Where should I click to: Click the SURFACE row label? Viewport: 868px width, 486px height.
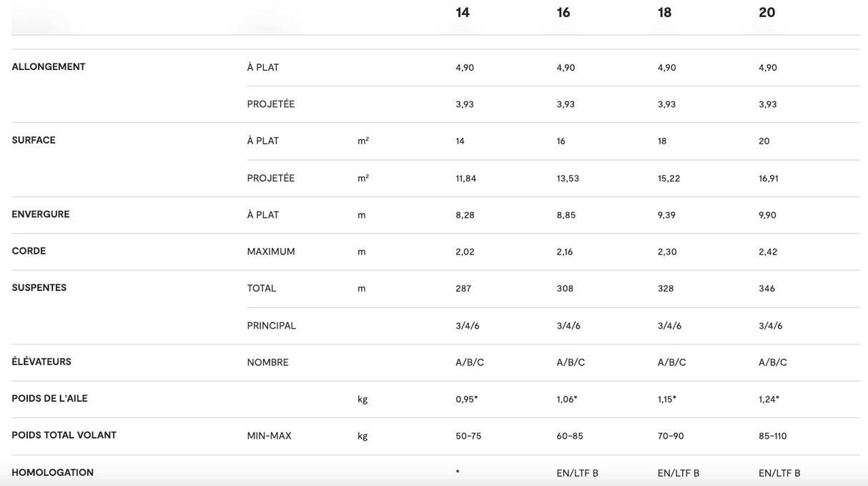(34, 141)
